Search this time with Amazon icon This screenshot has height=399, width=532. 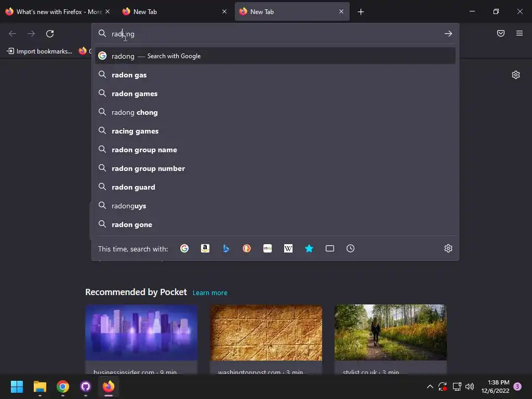coord(205,248)
